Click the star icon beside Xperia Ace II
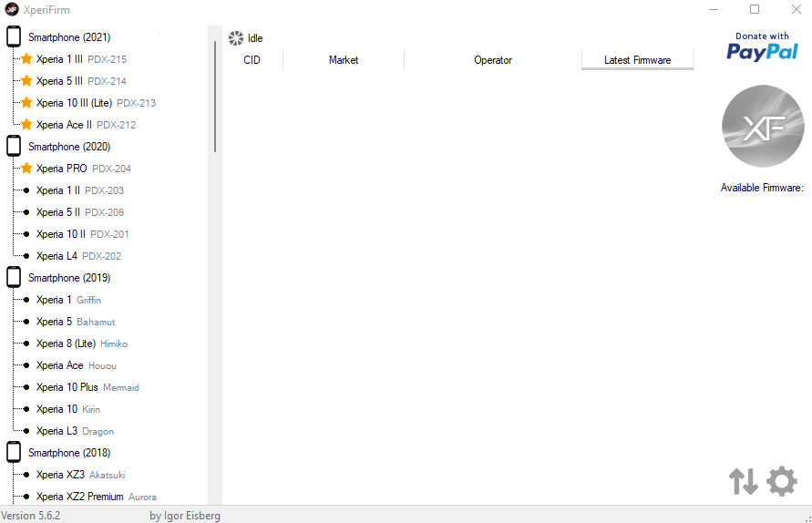The height and width of the screenshot is (523, 812). coord(26,124)
